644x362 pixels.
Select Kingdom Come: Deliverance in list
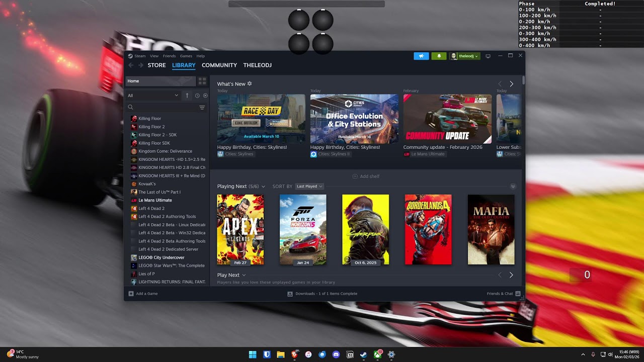click(165, 151)
